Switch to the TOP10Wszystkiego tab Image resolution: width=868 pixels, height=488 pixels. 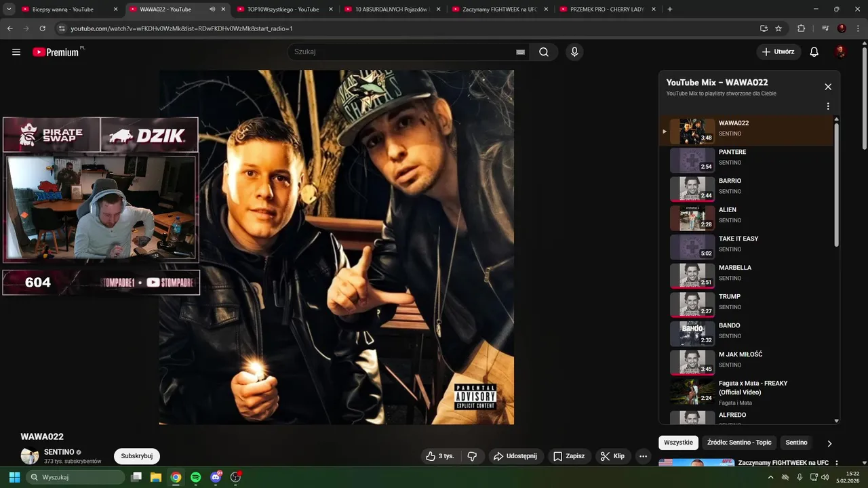pos(285,9)
